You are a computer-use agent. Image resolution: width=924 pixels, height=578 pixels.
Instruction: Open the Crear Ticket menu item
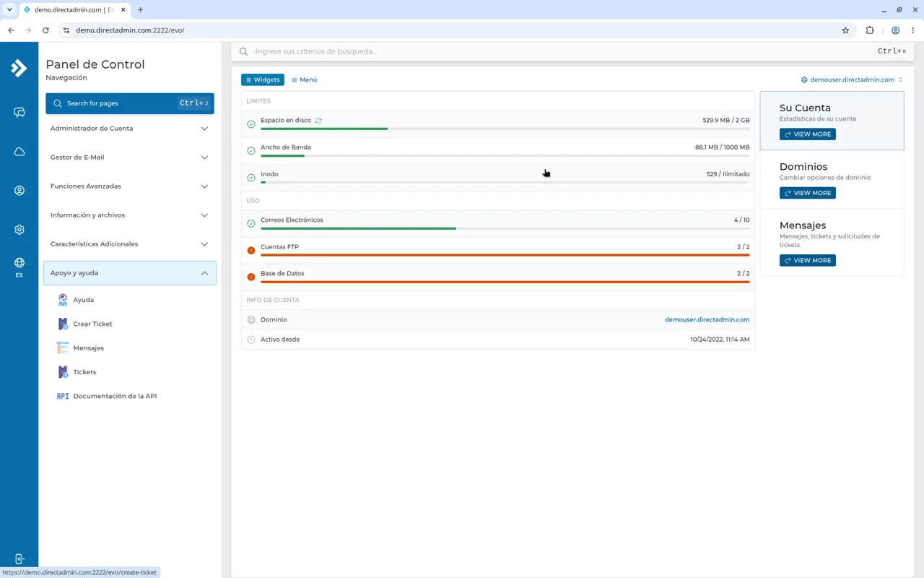[92, 324]
